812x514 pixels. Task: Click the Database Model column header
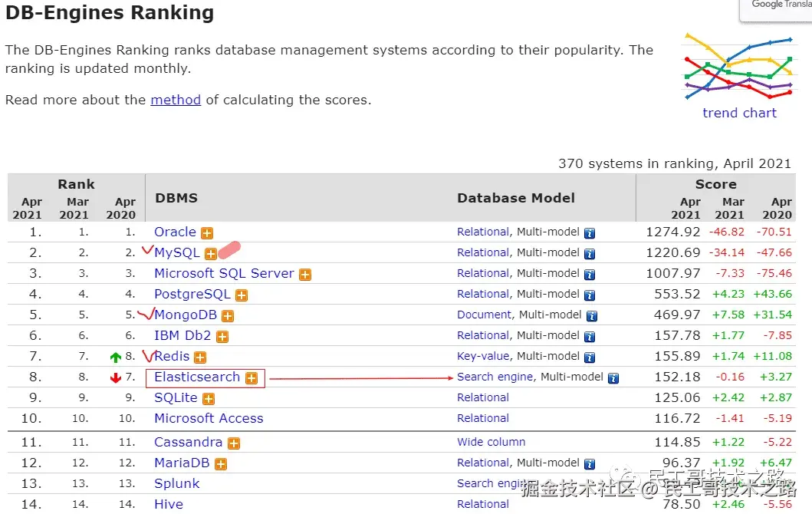(516, 198)
